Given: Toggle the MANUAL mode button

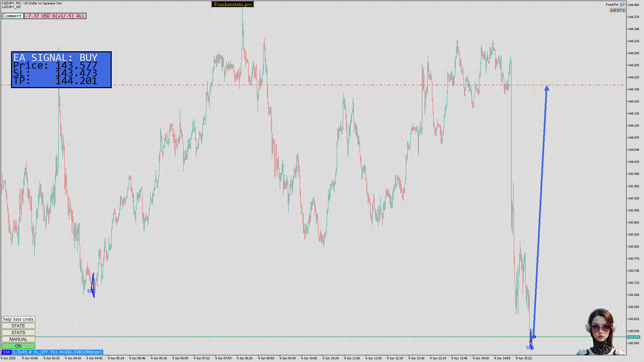Looking at the screenshot, I should point(18,339).
